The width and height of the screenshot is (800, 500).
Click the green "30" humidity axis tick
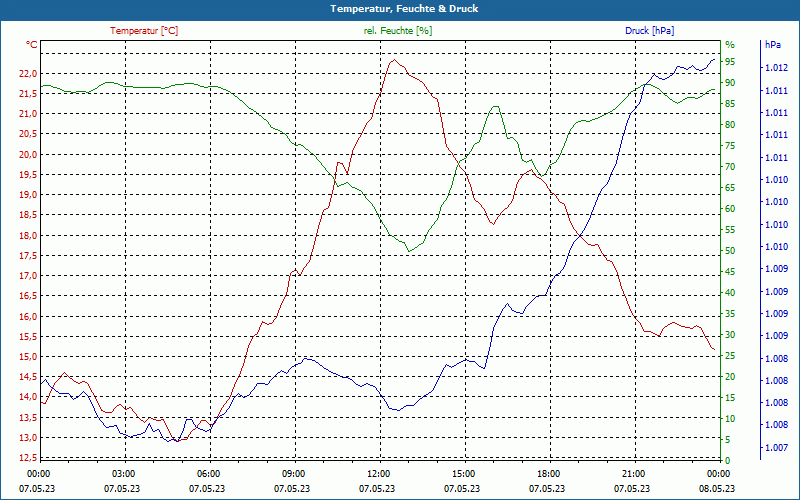point(730,335)
